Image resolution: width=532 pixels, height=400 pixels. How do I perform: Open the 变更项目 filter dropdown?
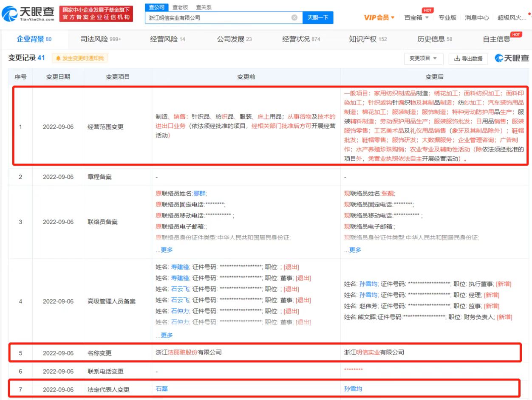click(423, 59)
